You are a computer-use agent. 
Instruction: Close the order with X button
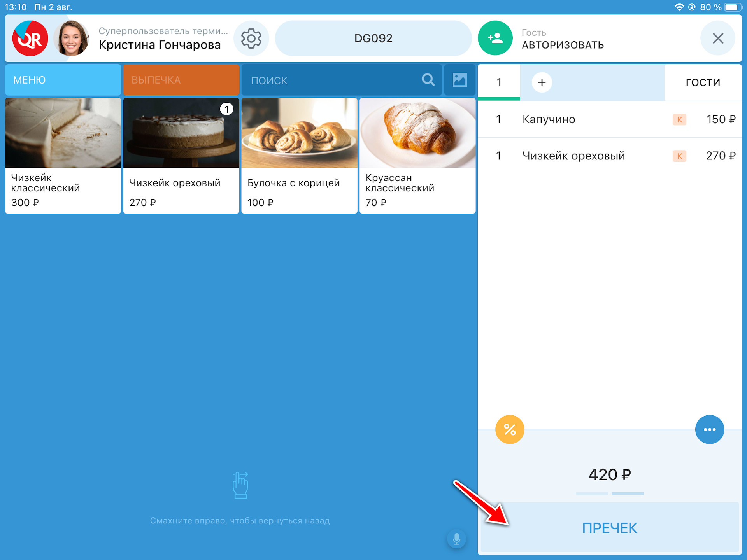click(718, 38)
